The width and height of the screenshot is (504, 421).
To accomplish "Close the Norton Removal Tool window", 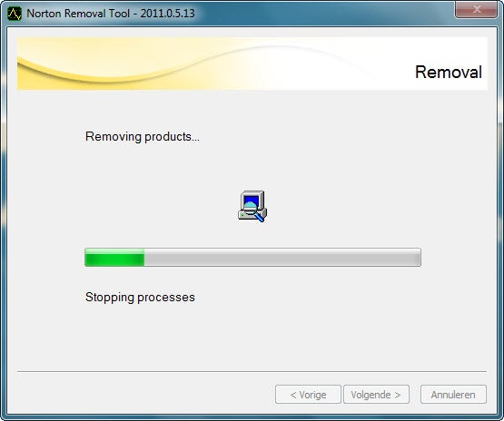I will pyautogui.click(x=476, y=9).
